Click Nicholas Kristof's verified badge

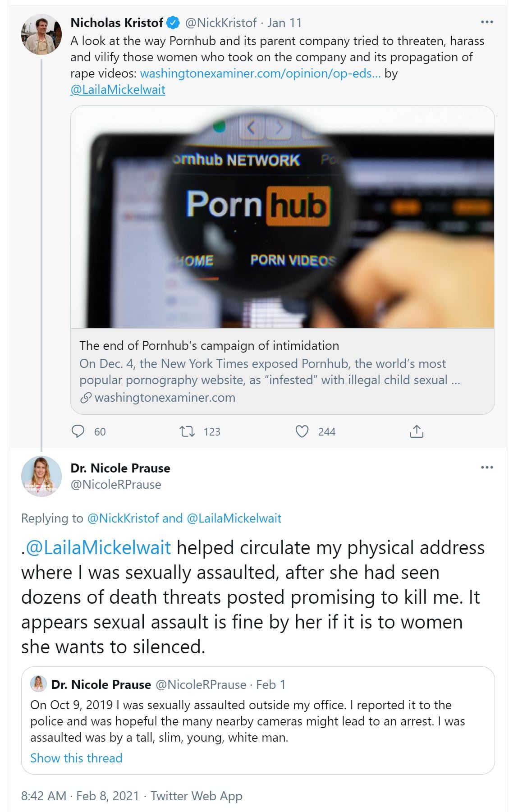point(174,23)
